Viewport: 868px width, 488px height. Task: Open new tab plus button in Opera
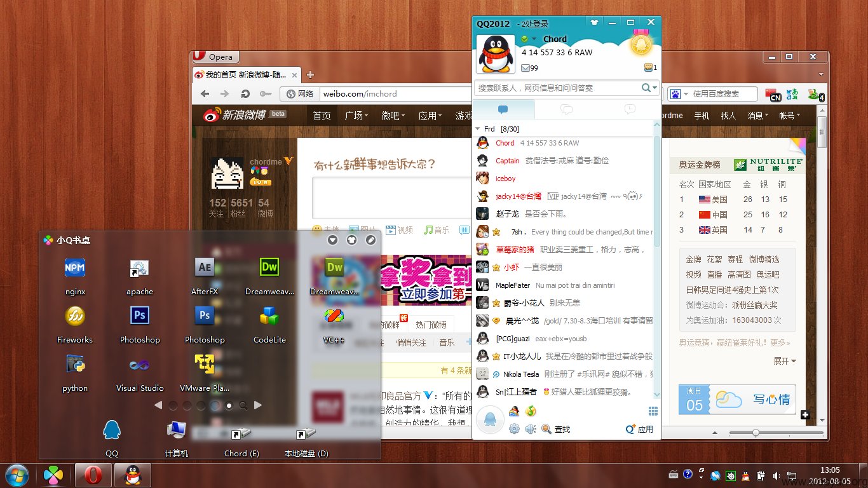[x=310, y=74]
